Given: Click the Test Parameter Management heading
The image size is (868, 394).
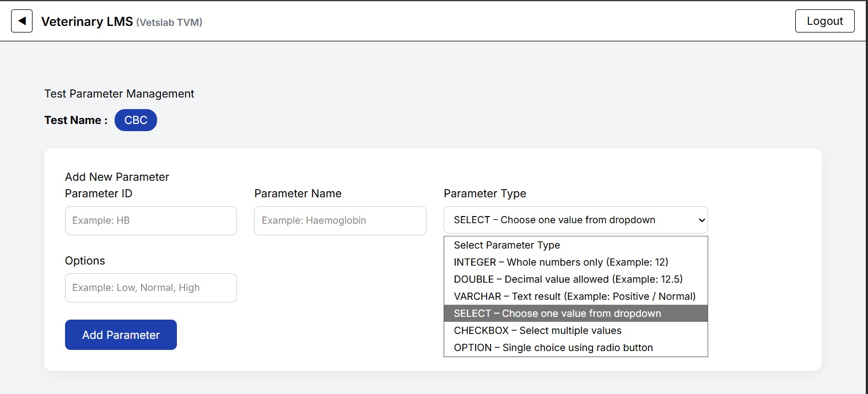Looking at the screenshot, I should (x=119, y=94).
